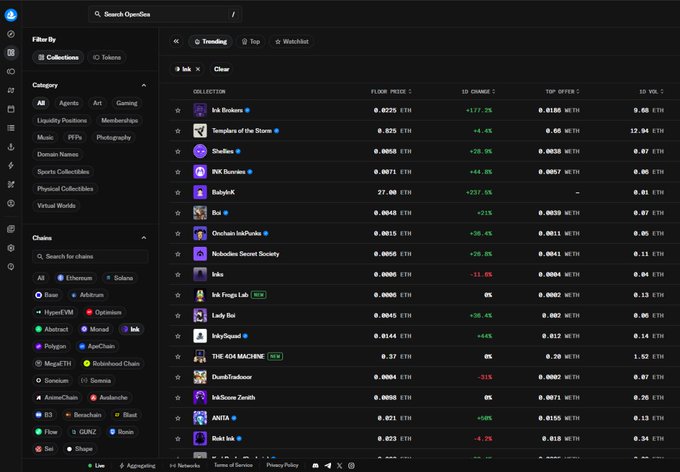Screen dimensions: 680x472
Task: Open the Instagram icon in footer
Action: (351, 465)
